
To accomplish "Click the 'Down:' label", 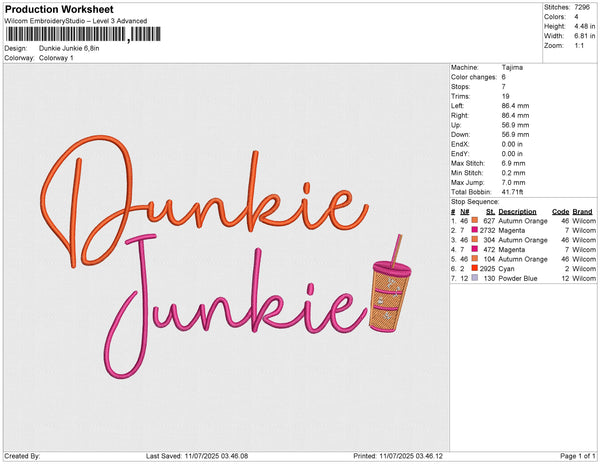I will [460, 135].
